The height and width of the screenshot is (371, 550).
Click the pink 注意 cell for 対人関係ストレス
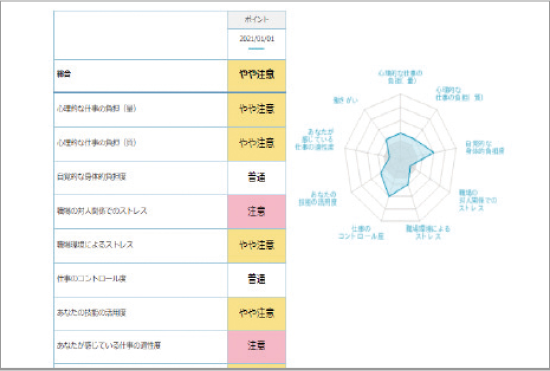click(256, 211)
